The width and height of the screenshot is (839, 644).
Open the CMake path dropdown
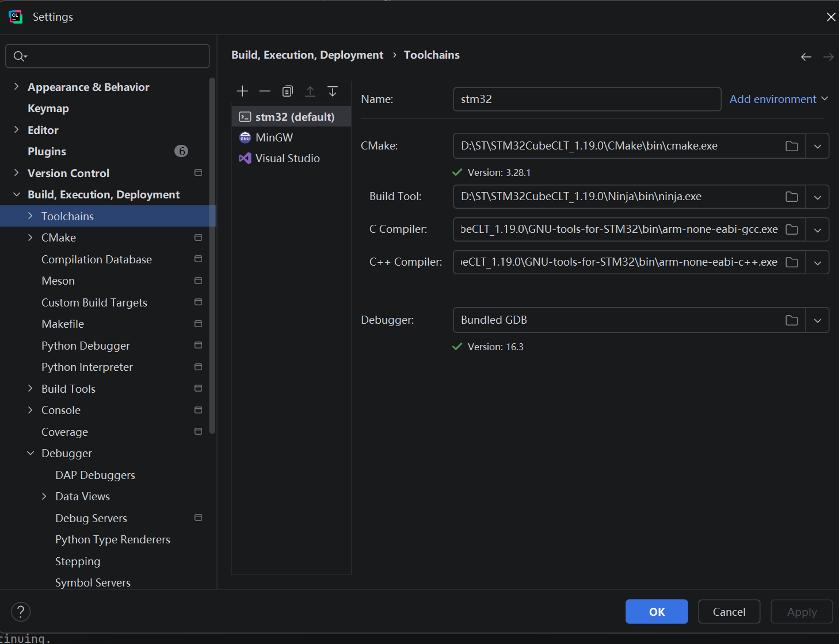coord(818,146)
